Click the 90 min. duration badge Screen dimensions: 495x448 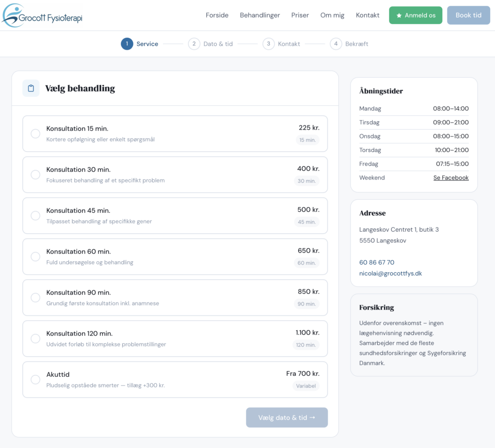coord(306,304)
